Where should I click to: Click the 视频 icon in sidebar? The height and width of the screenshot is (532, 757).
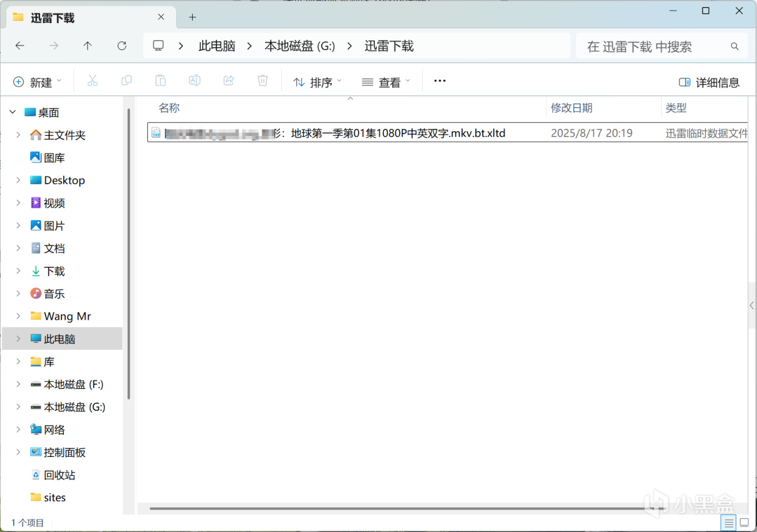pos(35,203)
